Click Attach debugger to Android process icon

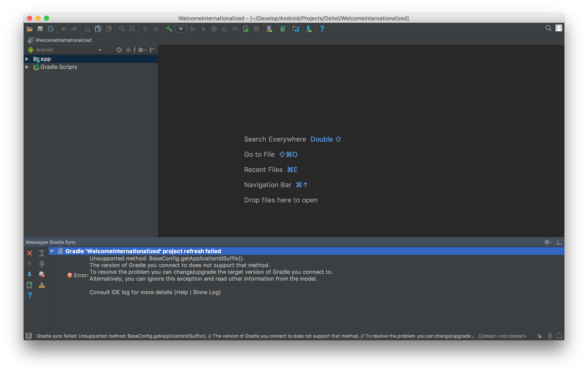[x=246, y=29]
